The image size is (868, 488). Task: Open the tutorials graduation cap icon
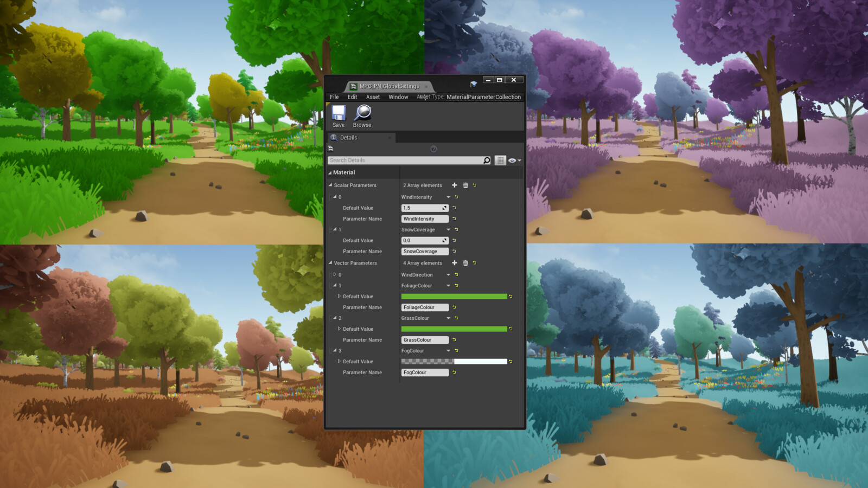point(474,84)
